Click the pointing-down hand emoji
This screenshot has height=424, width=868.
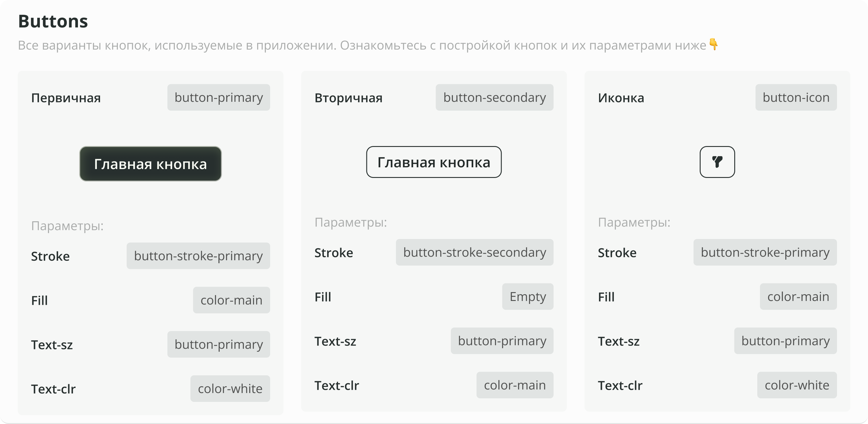[713, 45]
